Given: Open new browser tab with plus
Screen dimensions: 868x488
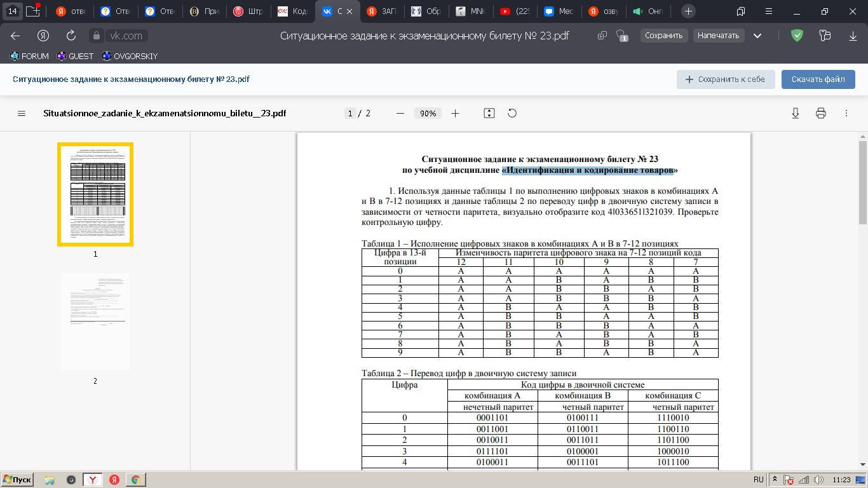Looking at the screenshot, I should tap(688, 11).
